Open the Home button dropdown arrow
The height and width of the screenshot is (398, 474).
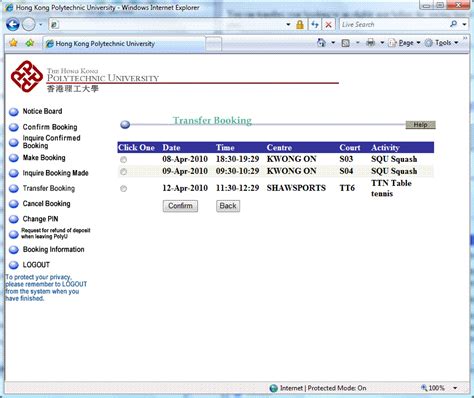click(333, 43)
